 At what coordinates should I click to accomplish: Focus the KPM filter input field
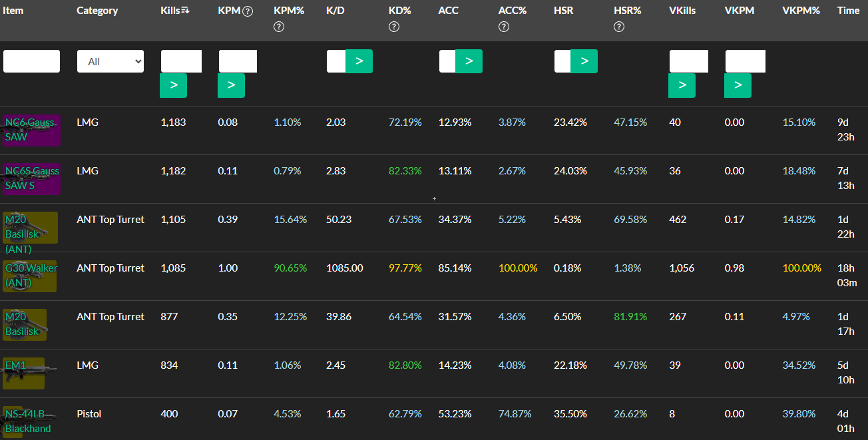238,61
